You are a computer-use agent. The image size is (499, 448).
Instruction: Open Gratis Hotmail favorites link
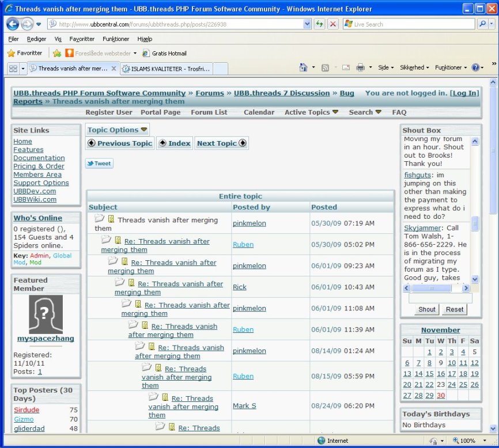tap(165, 53)
